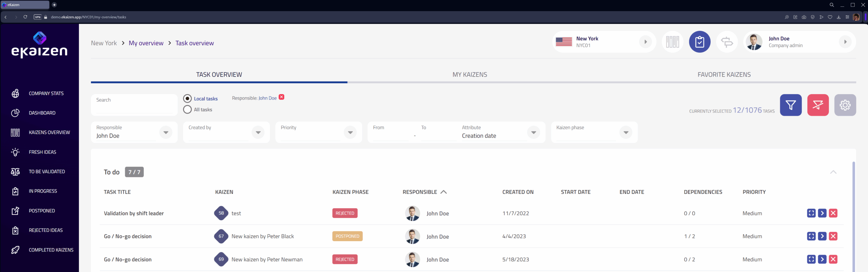Image resolution: width=868 pixels, height=272 pixels.
Task: Open the clipboard task overview icon in header
Action: point(699,42)
